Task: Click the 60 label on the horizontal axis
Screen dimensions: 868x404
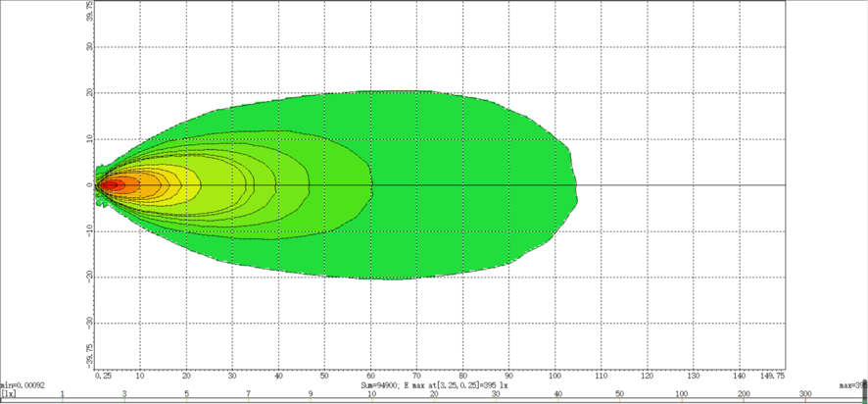Action: point(371,376)
